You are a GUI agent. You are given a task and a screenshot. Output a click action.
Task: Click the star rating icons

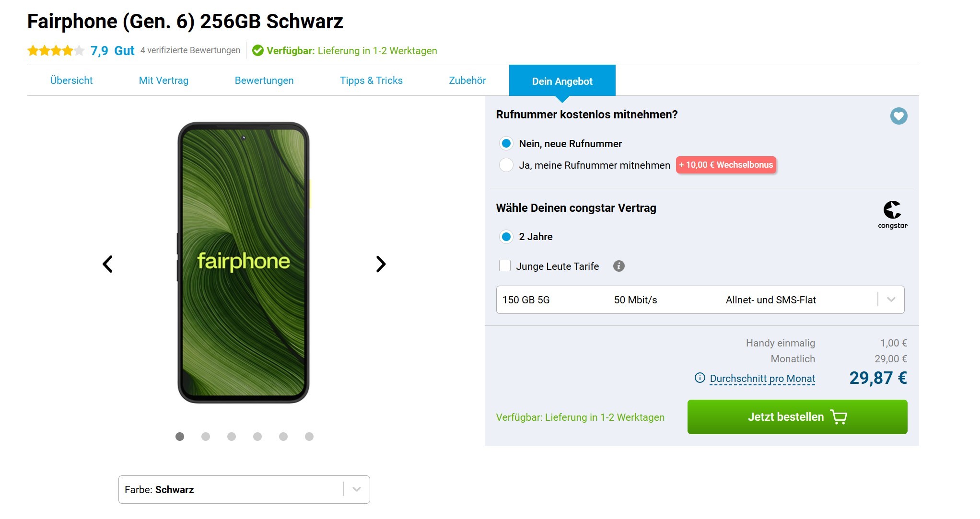tap(56, 50)
